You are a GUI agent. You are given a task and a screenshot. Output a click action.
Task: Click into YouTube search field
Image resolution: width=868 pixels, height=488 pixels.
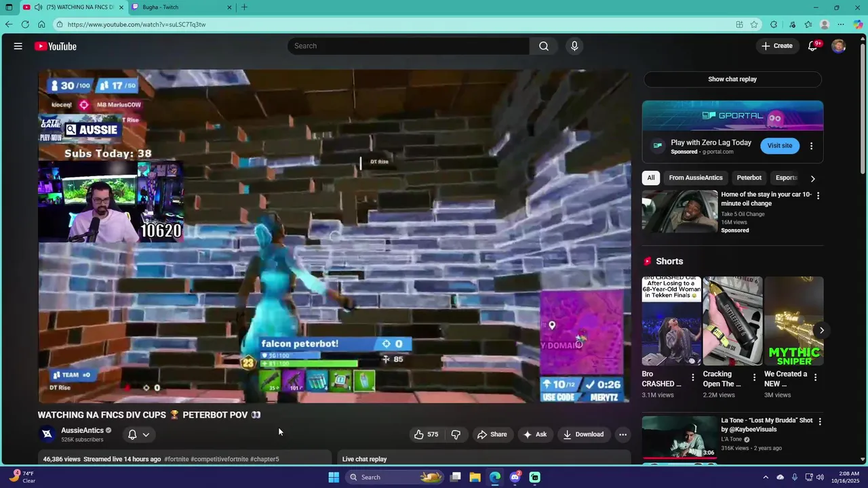click(408, 46)
